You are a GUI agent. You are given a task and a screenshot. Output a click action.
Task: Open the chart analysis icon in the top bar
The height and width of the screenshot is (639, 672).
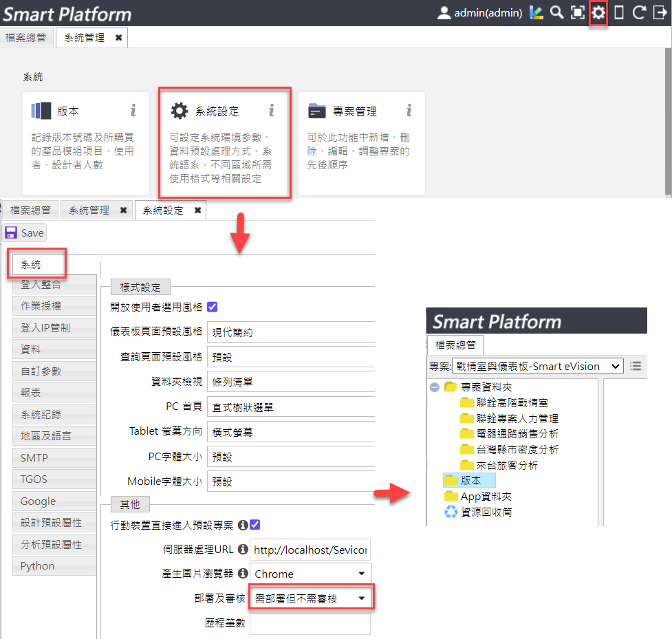pyautogui.click(x=536, y=13)
